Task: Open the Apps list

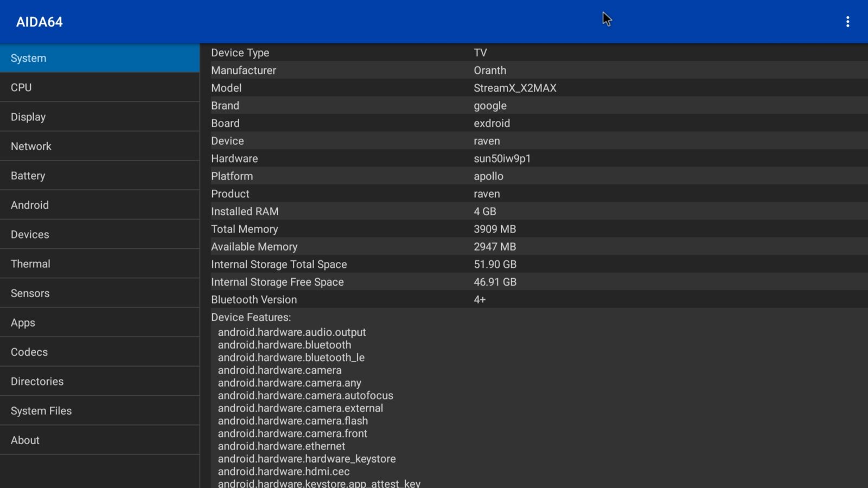Action: click(100, 323)
